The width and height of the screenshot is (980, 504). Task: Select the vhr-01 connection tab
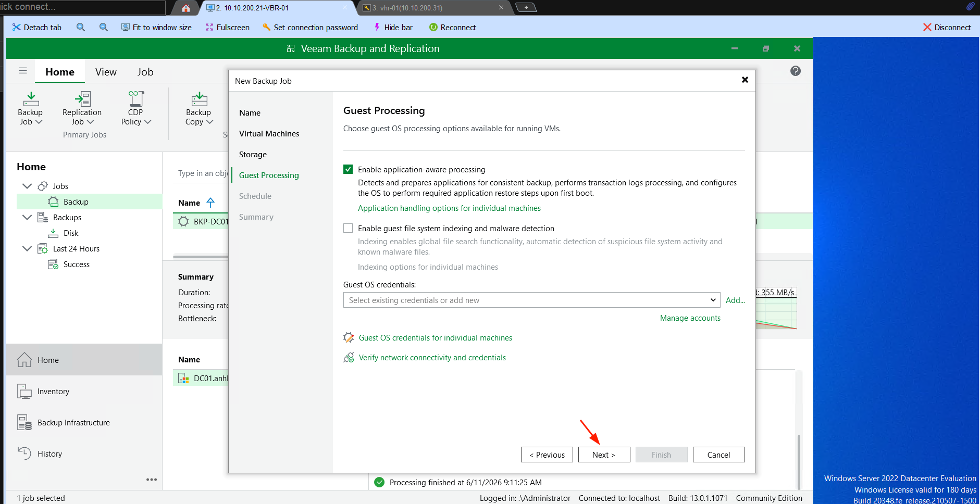432,8
